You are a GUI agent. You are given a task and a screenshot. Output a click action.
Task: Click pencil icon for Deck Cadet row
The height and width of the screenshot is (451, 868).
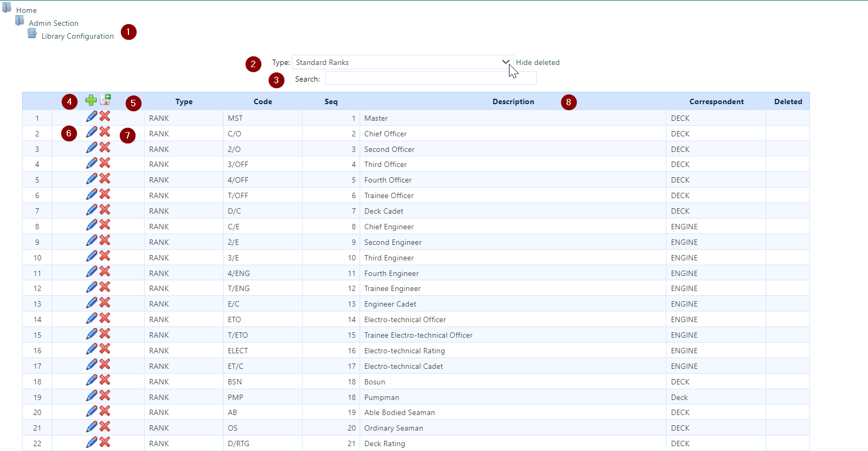[x=92, y=209]
